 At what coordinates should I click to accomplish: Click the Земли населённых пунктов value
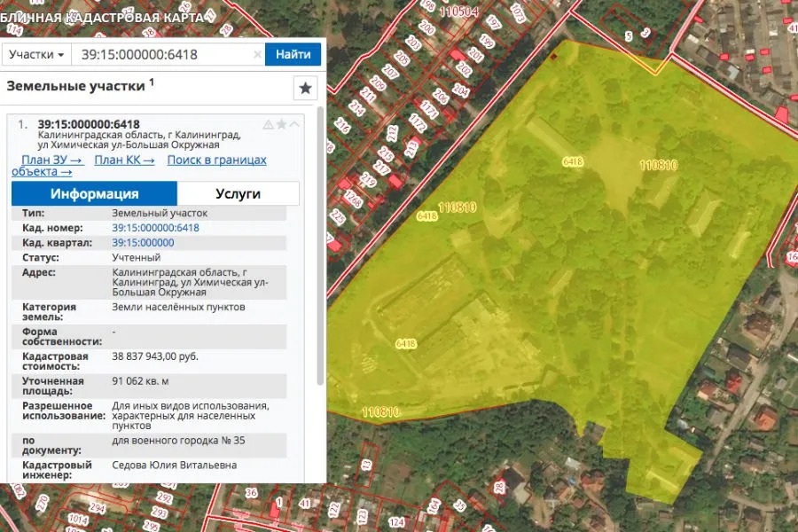tap(178, 307)
